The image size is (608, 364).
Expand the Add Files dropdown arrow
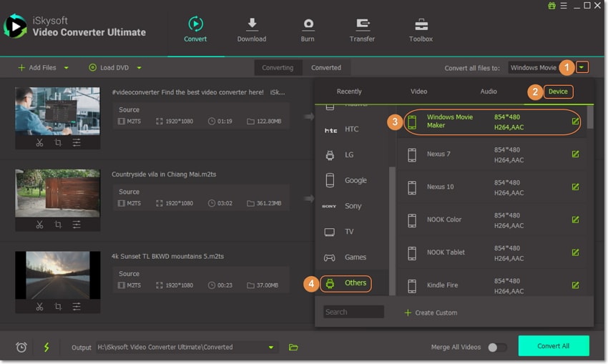pyautogui.click(x=67, y=68)
